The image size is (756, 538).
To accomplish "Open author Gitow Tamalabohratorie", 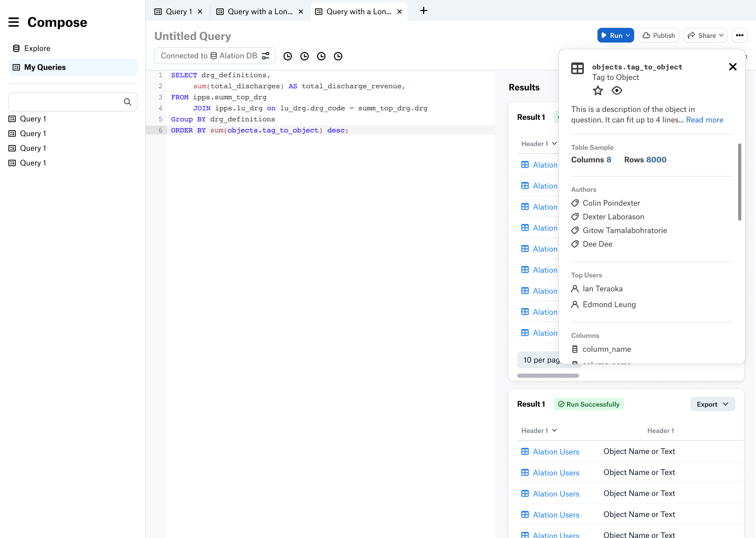I will (625, 230).
